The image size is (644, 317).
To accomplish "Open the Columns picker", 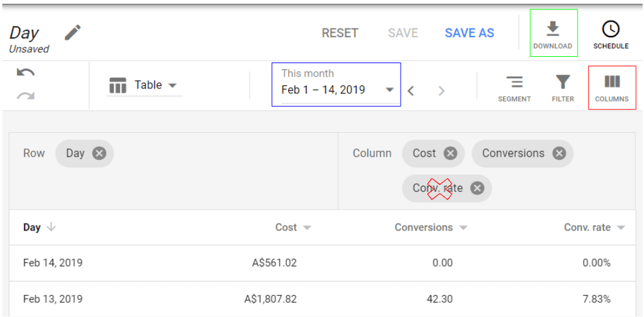I will pos(612,88).
